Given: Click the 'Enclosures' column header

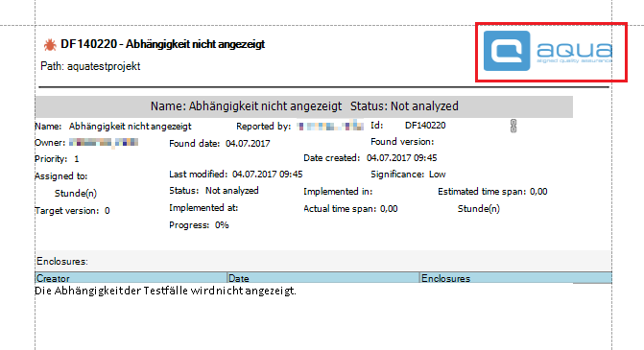Looking at the screenshot, I should (x=516, y=278).
